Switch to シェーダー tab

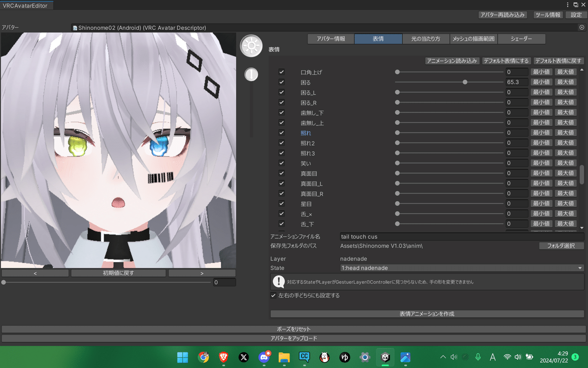[x=521, y=39]
